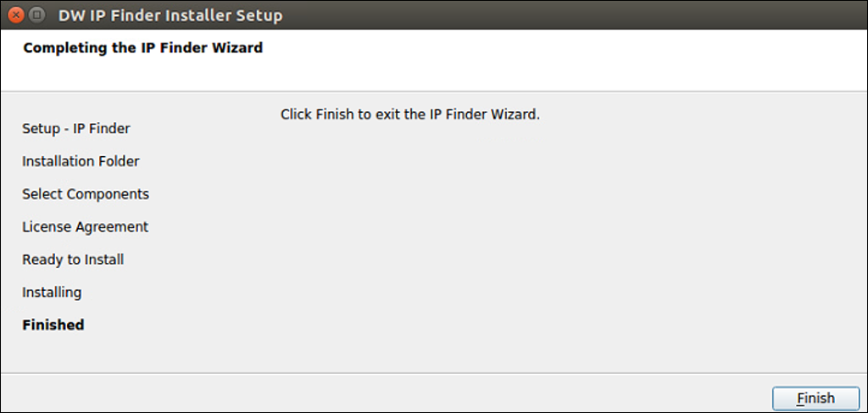The height and width of the screenshot is (413, 868).
Task: Minimize the DW IP Finder installer window
Action: point(36,15)
